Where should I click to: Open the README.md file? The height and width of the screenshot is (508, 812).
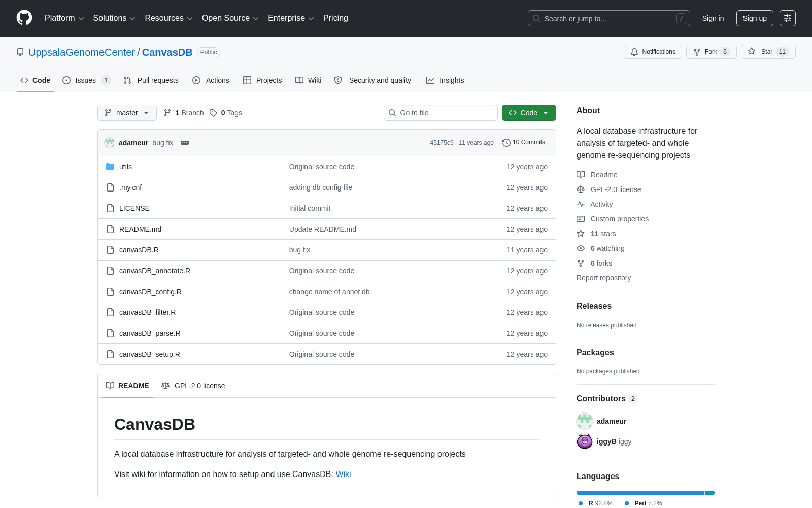click(x=140, y=229)
